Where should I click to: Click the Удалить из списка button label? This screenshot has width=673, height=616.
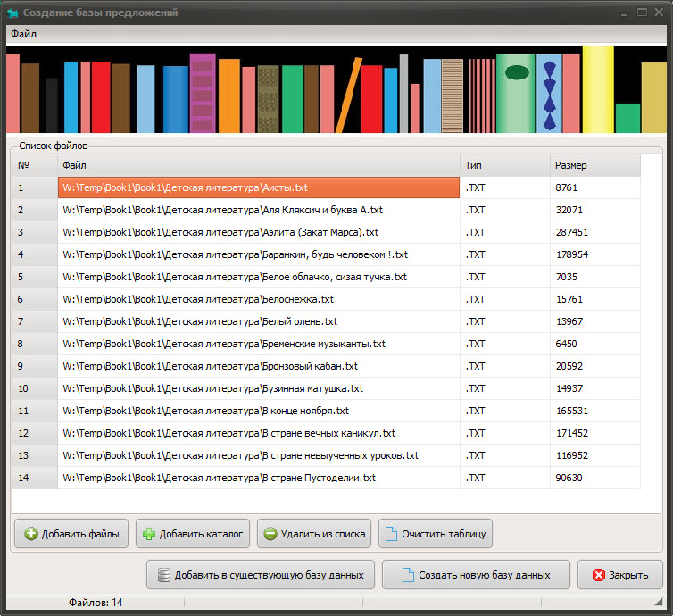pos(323,534)
